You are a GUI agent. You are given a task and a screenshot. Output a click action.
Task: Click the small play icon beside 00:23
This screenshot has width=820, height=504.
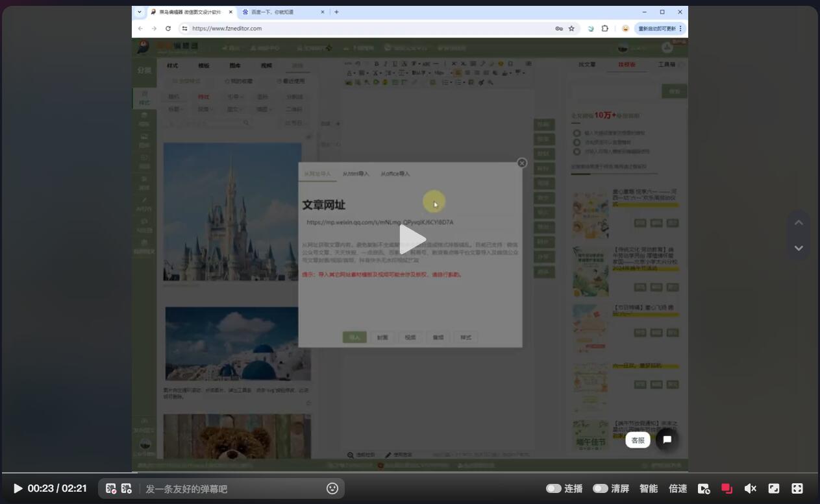(18, 488)
